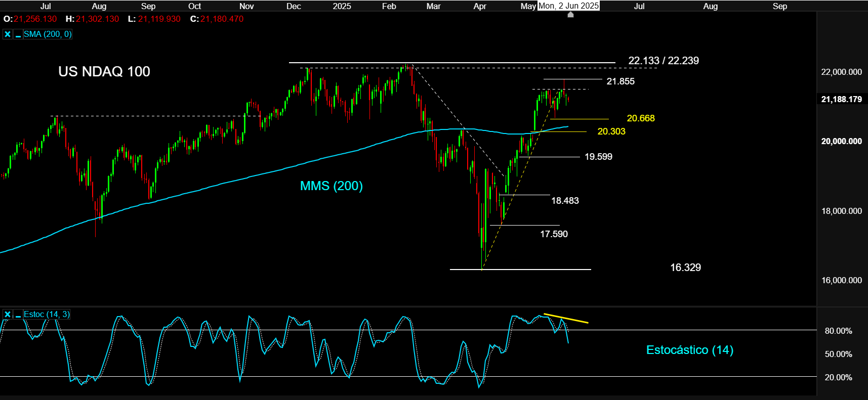Click the yellow 20.668 support label

641,118
